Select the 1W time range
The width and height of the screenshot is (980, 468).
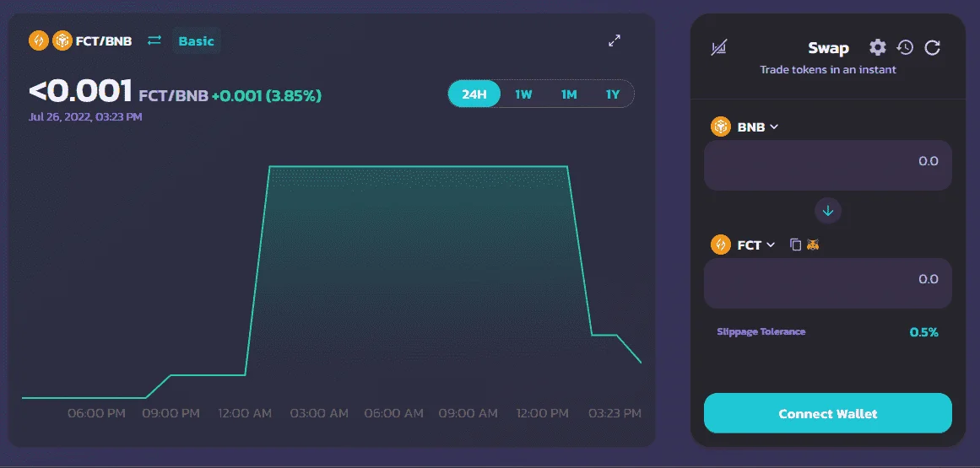click(x=523, y=94)
